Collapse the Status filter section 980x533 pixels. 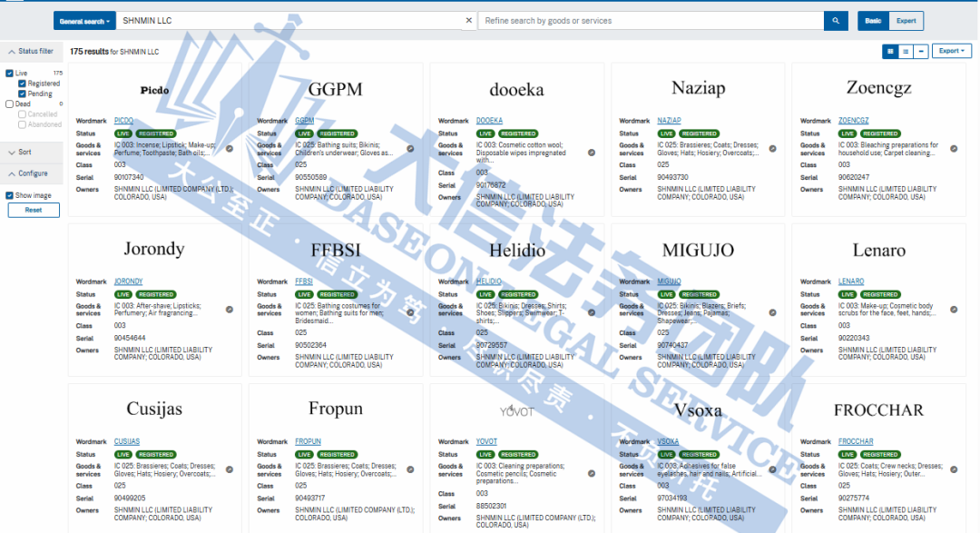30,52
